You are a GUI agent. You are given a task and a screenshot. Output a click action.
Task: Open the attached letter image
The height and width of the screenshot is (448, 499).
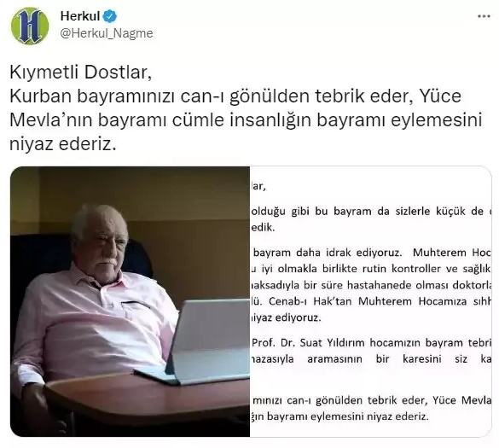(370, 301)
